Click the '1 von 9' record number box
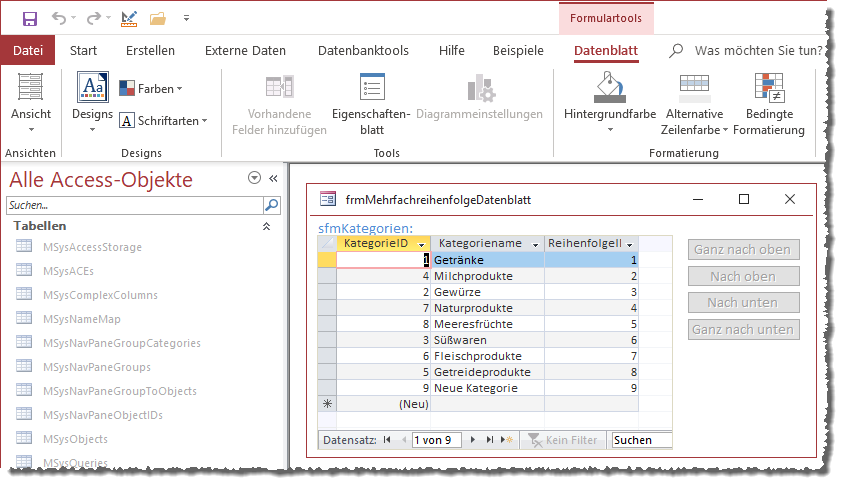The image size is (845, 485). click(x=437, y=440)
